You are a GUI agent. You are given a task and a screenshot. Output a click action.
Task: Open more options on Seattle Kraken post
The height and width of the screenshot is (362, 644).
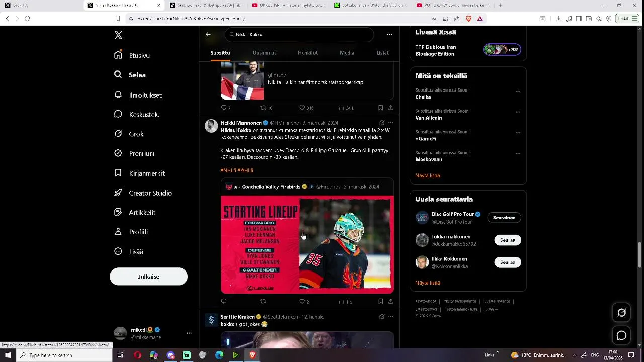click(391, 317)
